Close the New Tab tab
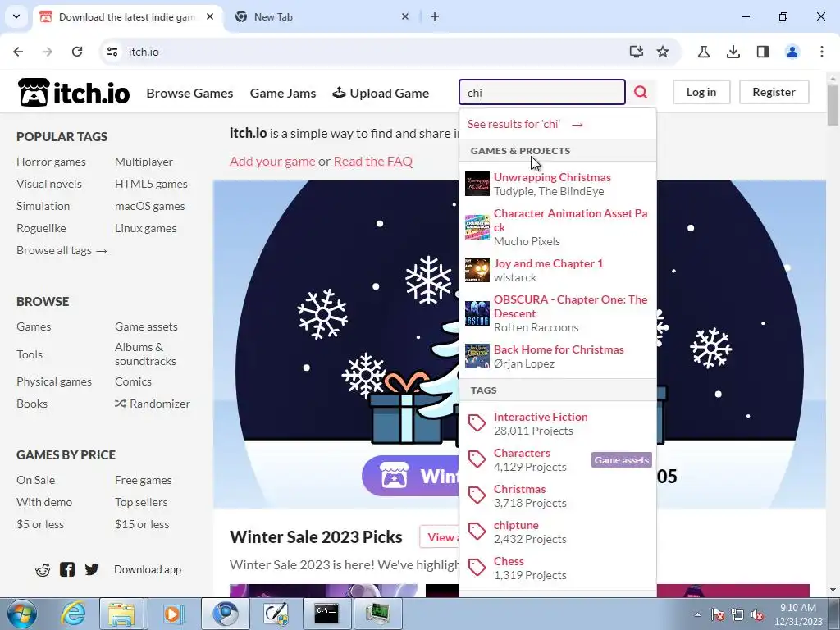 pos(405,16)
